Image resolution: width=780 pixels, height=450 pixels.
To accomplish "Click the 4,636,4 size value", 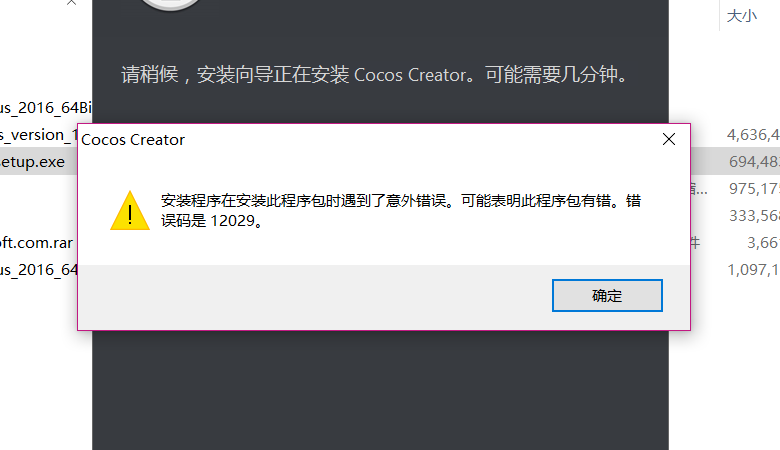I will (753, 135).
